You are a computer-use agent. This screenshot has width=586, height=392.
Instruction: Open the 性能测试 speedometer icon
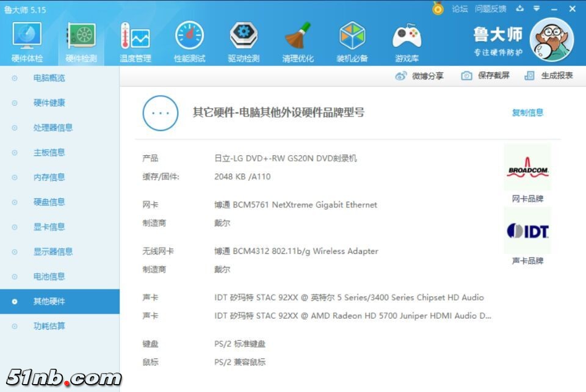click(189, 37)
